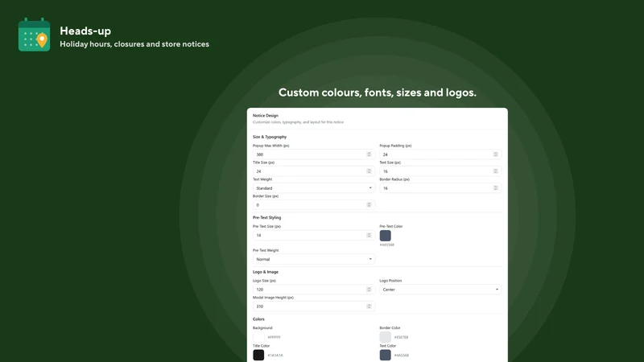Focus the Modal Image Height input showing 310
This screenshot has width=644, height=362.
314,306
